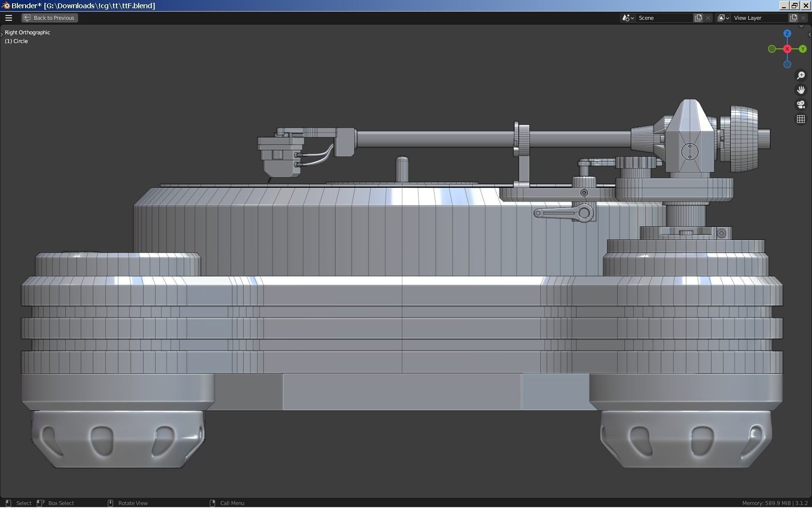
Task: Snap view to the negative Y axis
Action: [772, 49]
